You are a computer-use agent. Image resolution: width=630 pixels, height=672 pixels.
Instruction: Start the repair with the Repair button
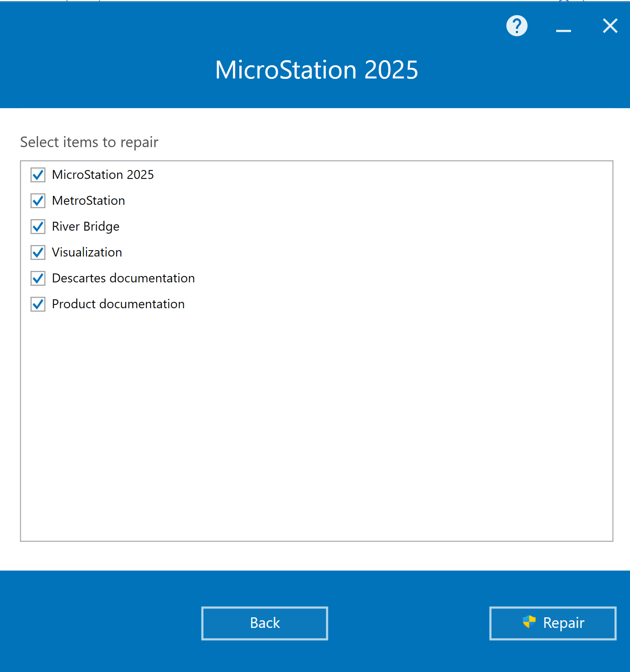pyautogui.click(x=553, y=623)
